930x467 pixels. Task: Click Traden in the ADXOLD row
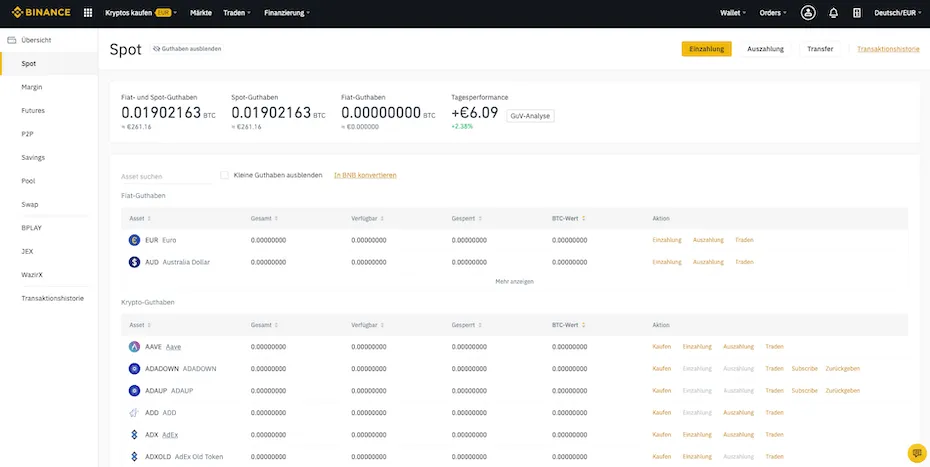[x=774, y=456]
